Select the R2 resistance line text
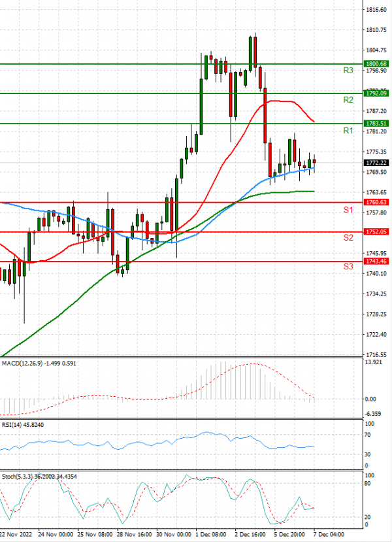Screen dimensions: 392x542 click(x=348, y=100)
